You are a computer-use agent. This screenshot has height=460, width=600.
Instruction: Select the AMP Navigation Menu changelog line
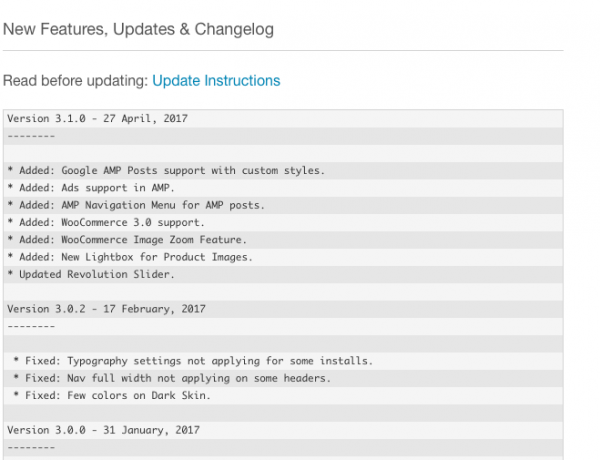pyautogui.click(x=136, y=205)
